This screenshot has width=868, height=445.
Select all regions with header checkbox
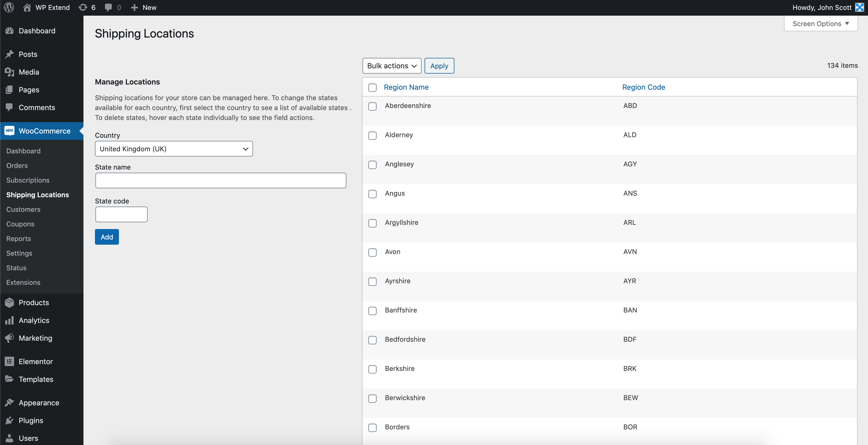point(372,87)
